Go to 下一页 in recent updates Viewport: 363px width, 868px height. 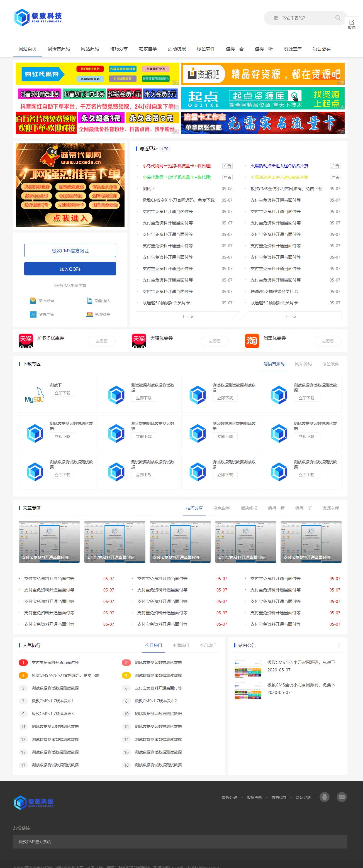point(290,316)
